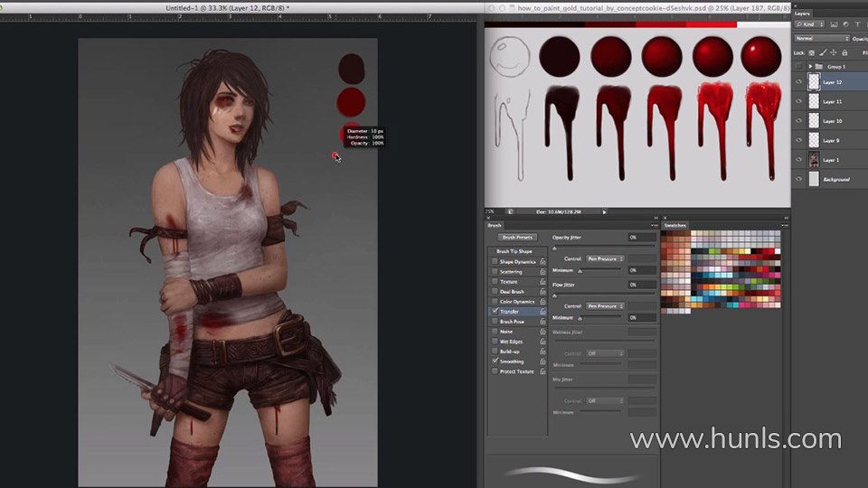Click the status bar arrow next to Doc size
868x488 pixels.
coord(604,211)
